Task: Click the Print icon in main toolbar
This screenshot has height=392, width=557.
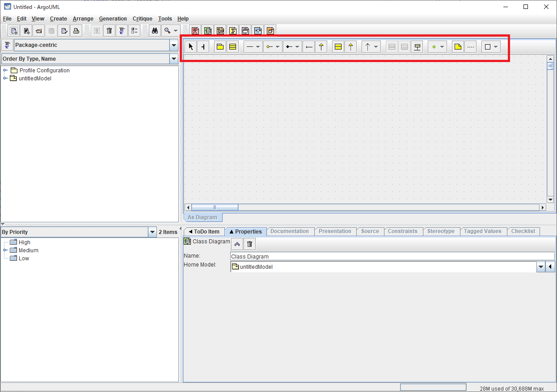Action: pos(76,31)
